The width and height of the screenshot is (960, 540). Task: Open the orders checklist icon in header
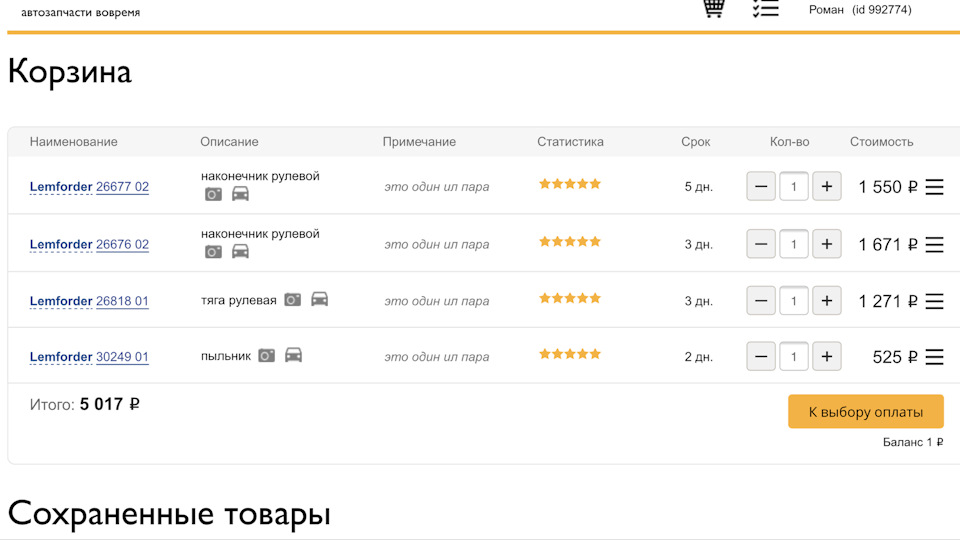tap(765, 9)
